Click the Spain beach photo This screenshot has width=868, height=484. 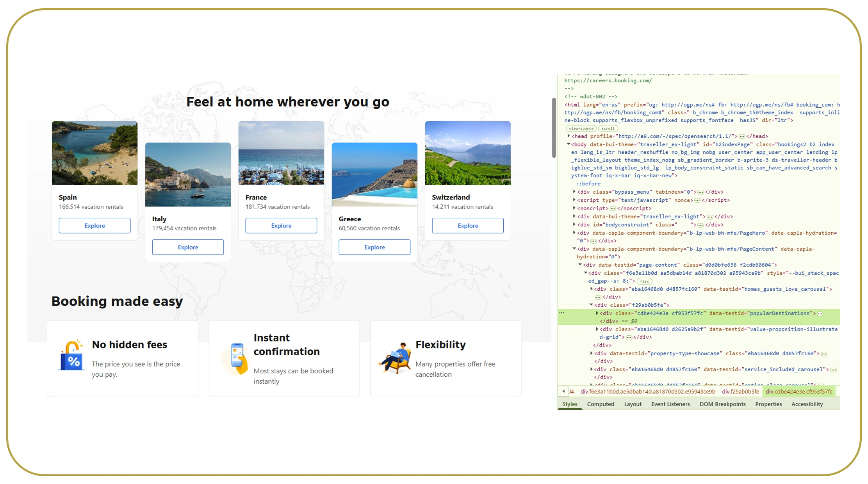coord(94,153)
